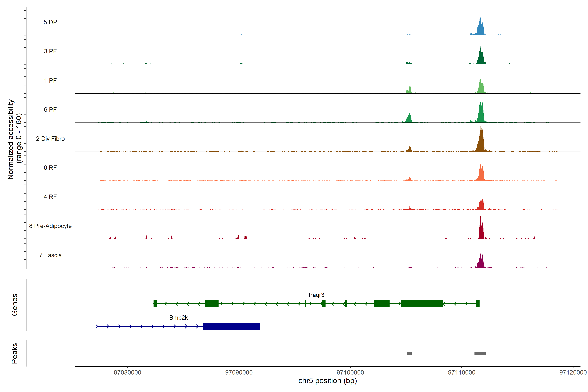Click the 8 Pre-Adipocyte track label
This screenshot has height=392, width=588.
point(50,226)
